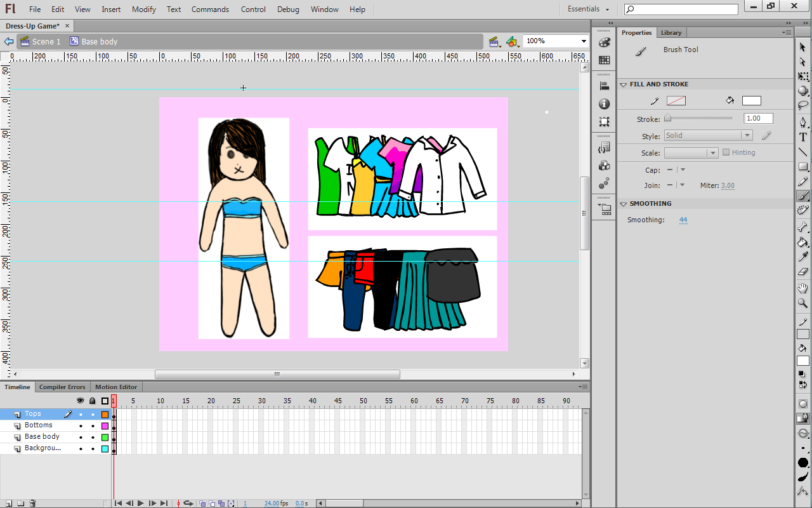Collapse the Smoothing section

click(624, 204)
